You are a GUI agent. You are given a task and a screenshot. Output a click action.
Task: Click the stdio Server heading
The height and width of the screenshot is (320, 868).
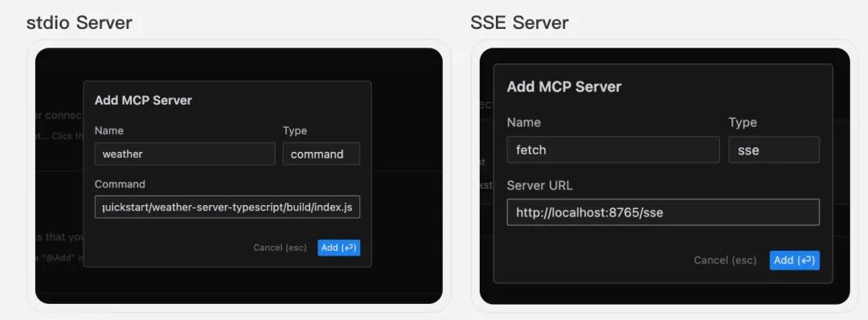point(80,23)
